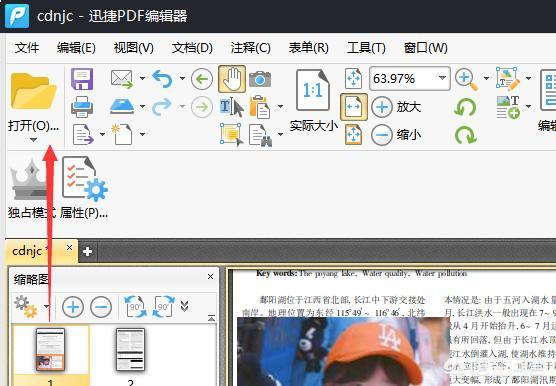Open the 注释(C) menu
This screenshot has width=556, height=386.
click(x=250, y=48)
